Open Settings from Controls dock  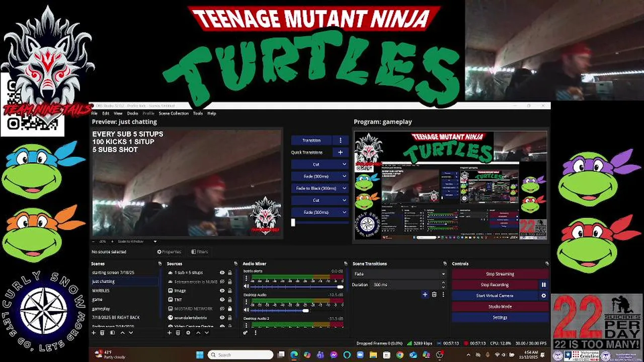(500, 318)
